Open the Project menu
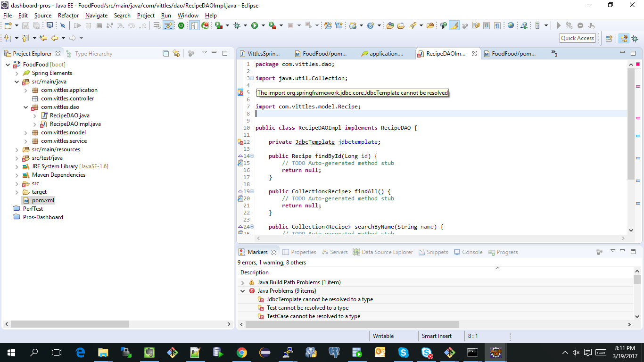The height and width of the screenshot is (362, 644). coord(146,16)
